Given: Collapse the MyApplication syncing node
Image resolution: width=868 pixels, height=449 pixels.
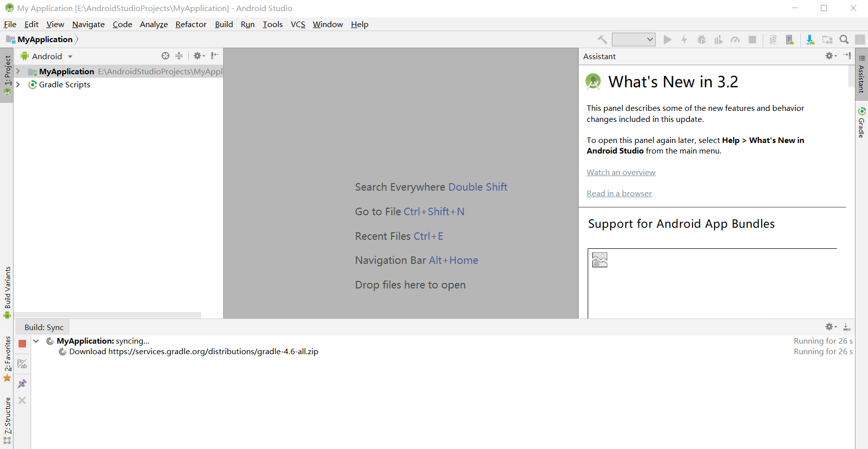Looking at the screenshot, I should (36, 341).
